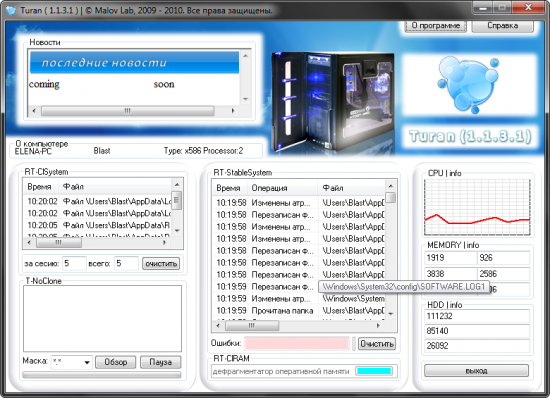Click the HDD value 26092 field

(x=477, y=346)
